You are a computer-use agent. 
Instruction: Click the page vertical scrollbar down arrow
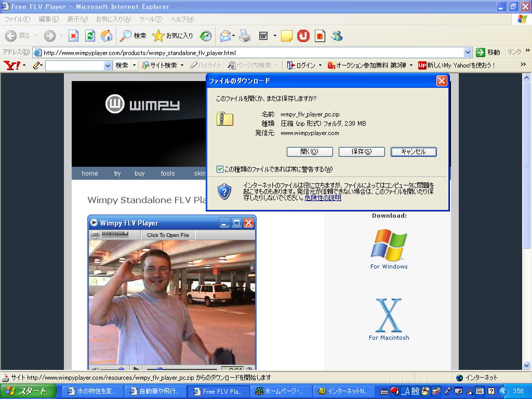[x=526, y=365]
